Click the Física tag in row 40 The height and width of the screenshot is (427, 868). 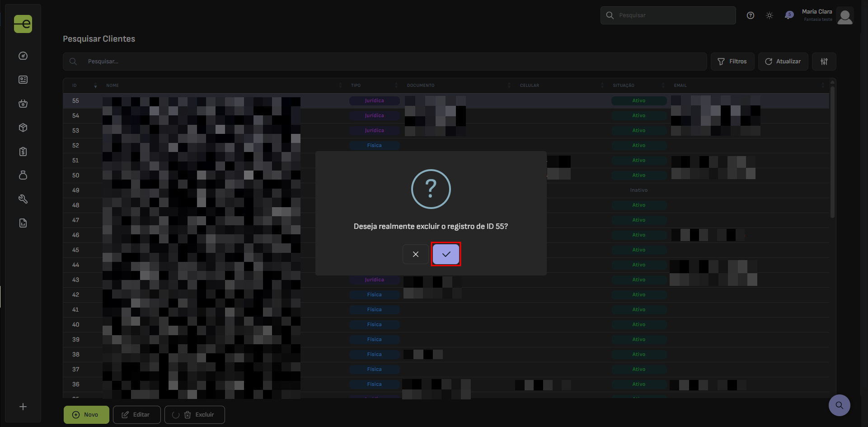[375, 325]
